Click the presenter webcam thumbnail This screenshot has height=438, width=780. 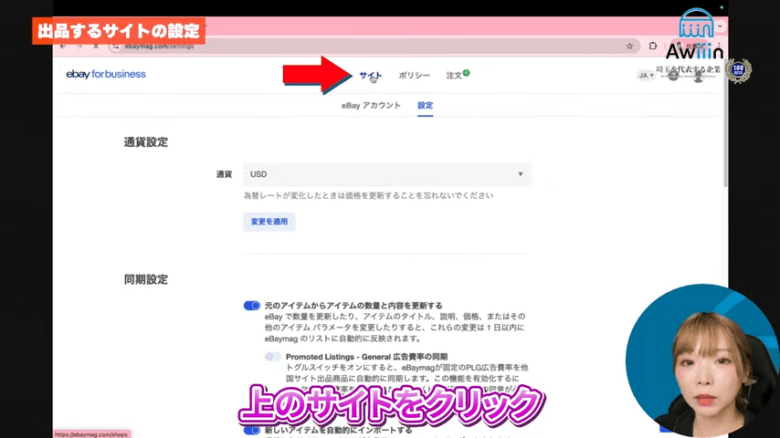(700, 360)
